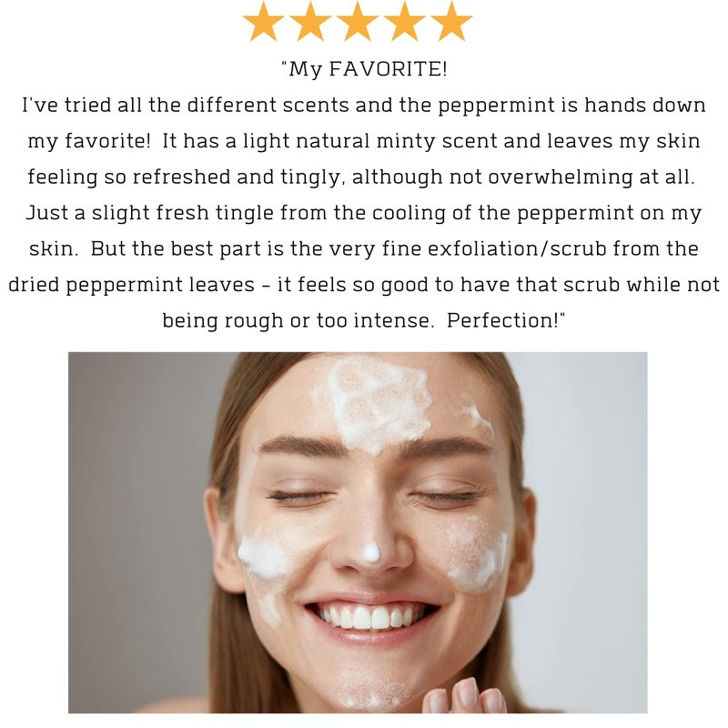Click the phrase "refreshed and tingly"

coord(236,177)
